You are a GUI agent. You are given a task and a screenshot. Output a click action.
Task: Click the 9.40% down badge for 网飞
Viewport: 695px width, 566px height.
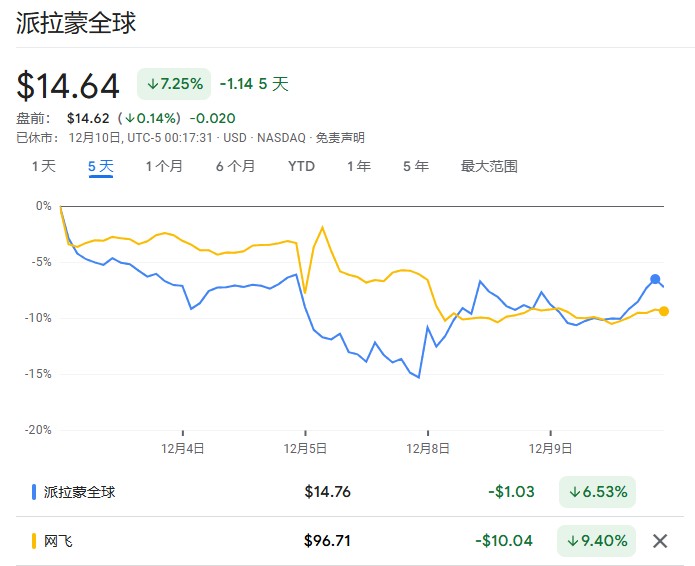(598, 541)
